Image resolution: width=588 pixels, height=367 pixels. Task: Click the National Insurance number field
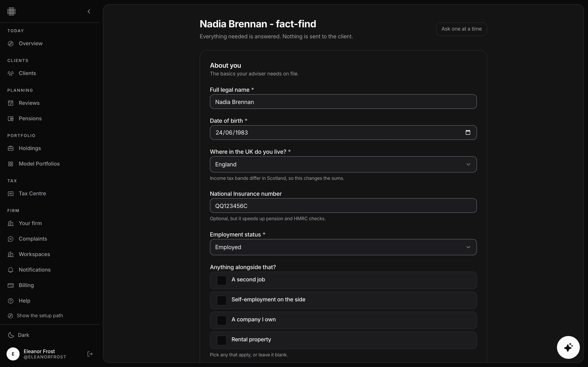pyautogui.click(x=343, y=206)
